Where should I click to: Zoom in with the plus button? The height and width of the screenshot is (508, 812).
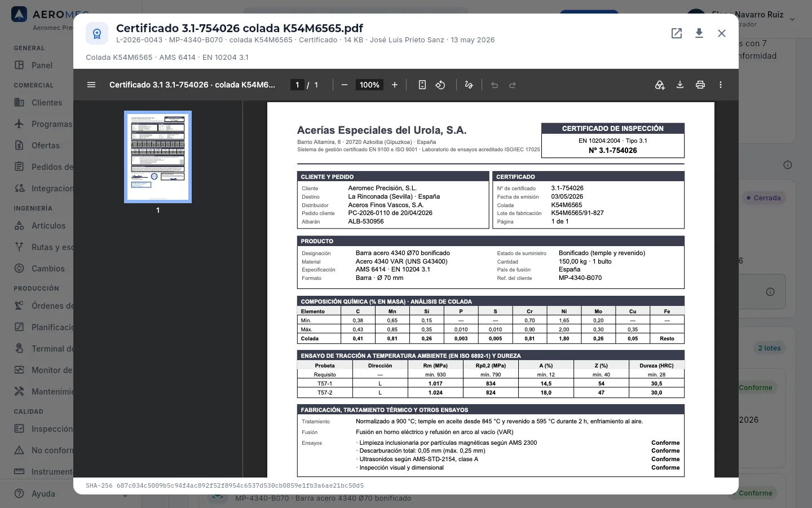[x=395, y=85]
